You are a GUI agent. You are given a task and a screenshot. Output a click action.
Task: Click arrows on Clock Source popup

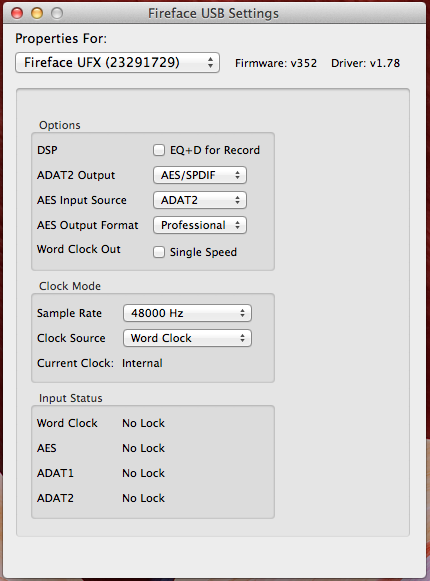coord(242,338)
